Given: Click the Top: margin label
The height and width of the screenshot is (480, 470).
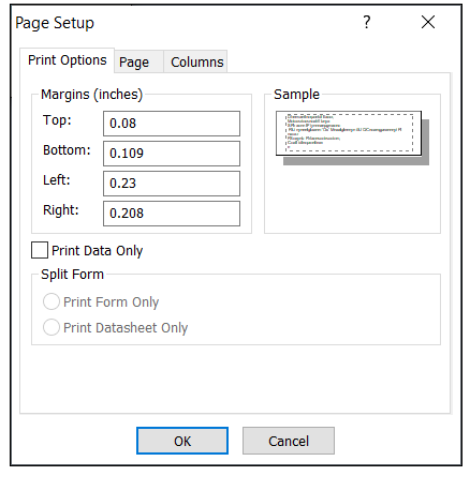Looking at the screenshot, I should [x=57, y=120].
